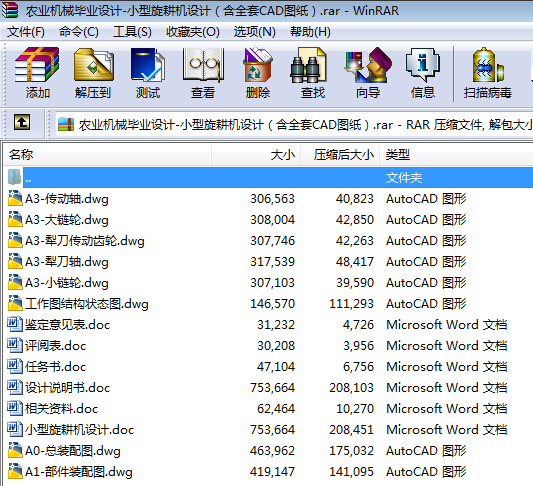533x486 pixels.
Task: Click the Scan Virus (扫描病毒) icon
Action: 487,65
